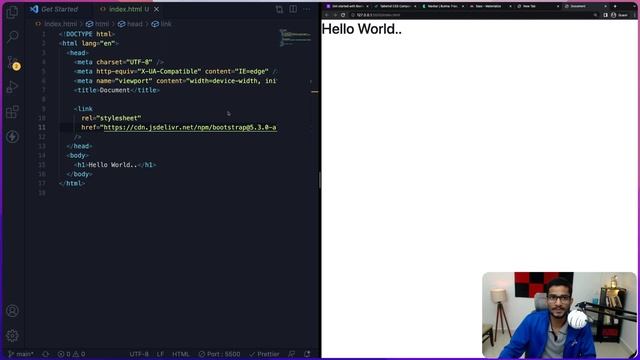Click the Hello World.. heading in browser
The height and width of the screenshot is (360, 640).
pos(362,29)
